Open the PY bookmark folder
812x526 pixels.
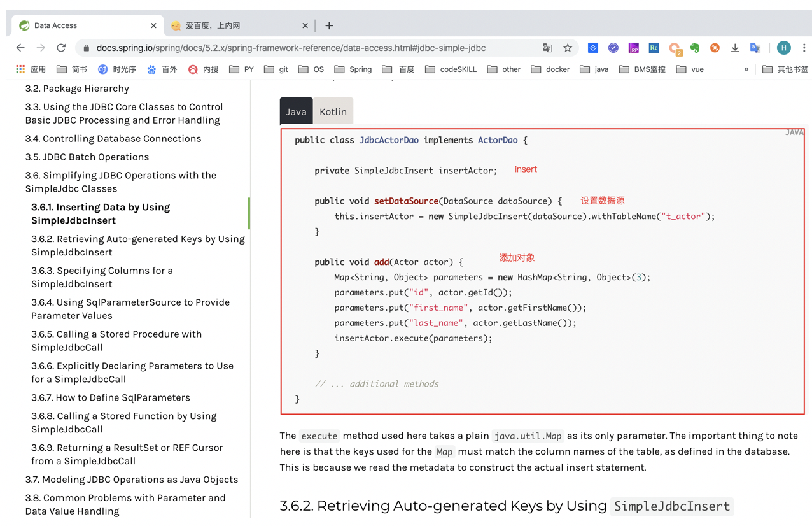pos(241,69)
